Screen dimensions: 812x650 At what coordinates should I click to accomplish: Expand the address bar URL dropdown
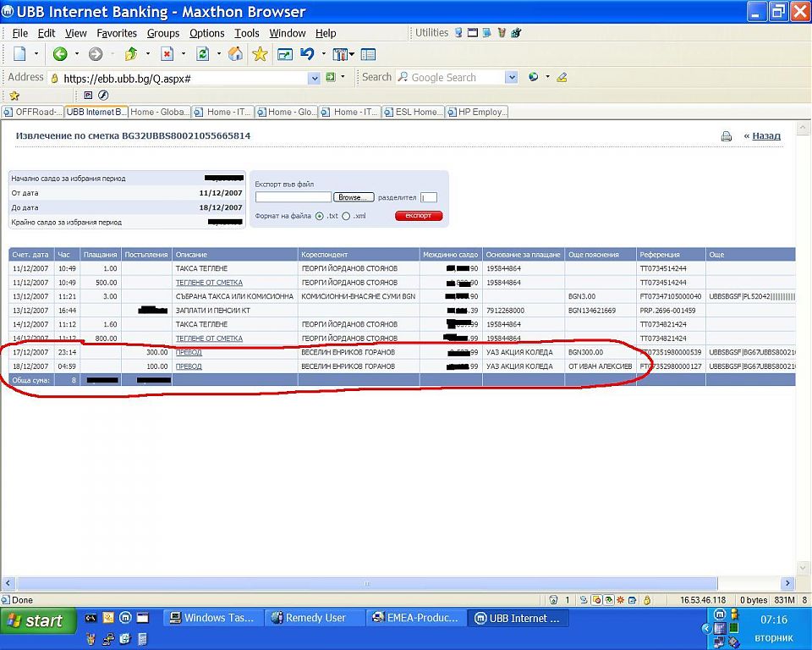[315, 77]
